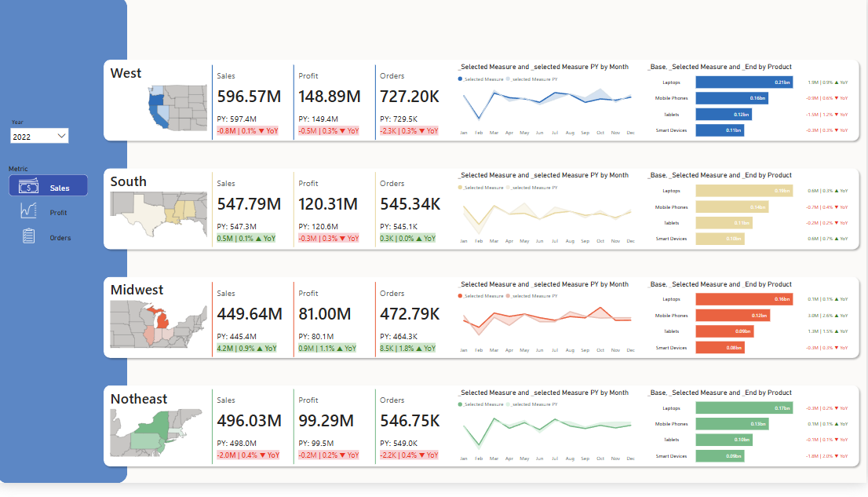Click South Profit value 120.31M
Screen dimensions: 868x497
(328, 205)
